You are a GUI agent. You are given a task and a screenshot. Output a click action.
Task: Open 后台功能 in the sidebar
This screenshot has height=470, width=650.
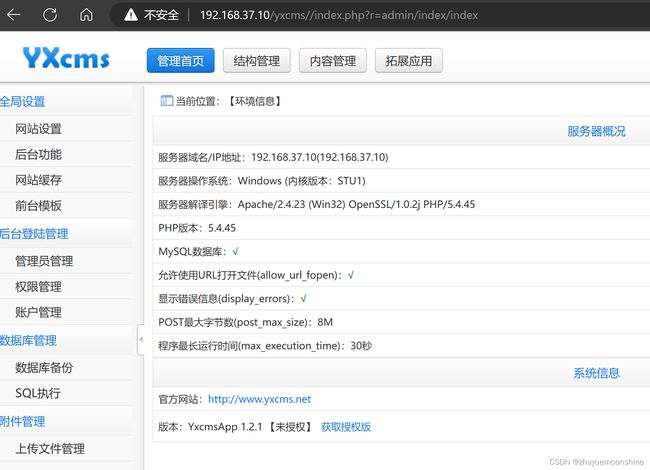[x=39, y=155]
